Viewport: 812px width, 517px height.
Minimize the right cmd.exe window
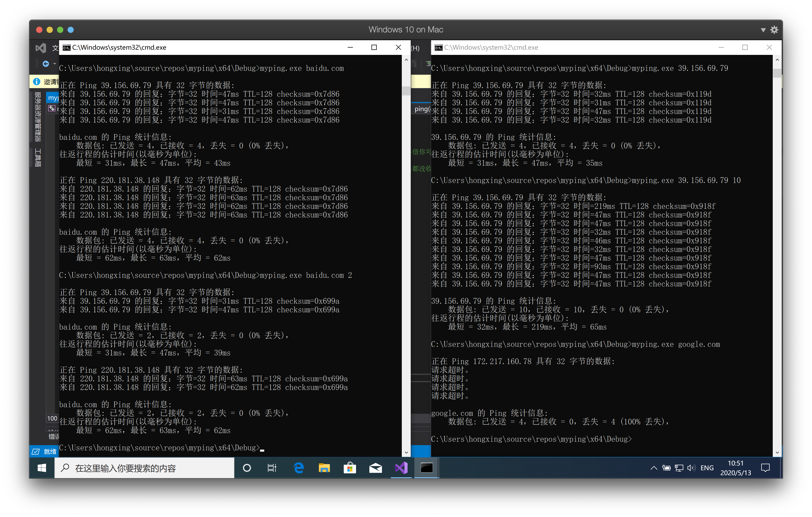point(721,48)
